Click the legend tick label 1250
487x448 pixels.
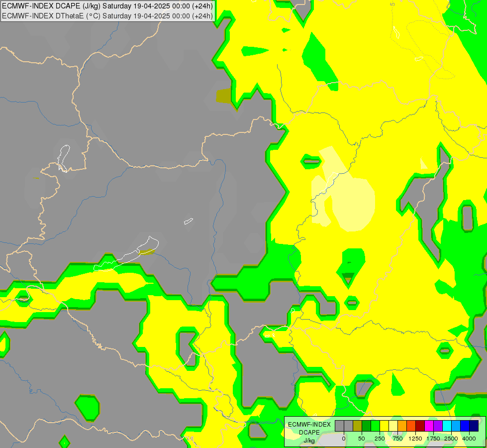415,439
